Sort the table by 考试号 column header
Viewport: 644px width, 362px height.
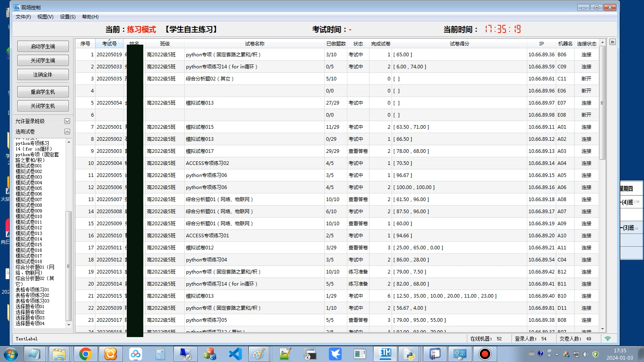pos(109,44)
